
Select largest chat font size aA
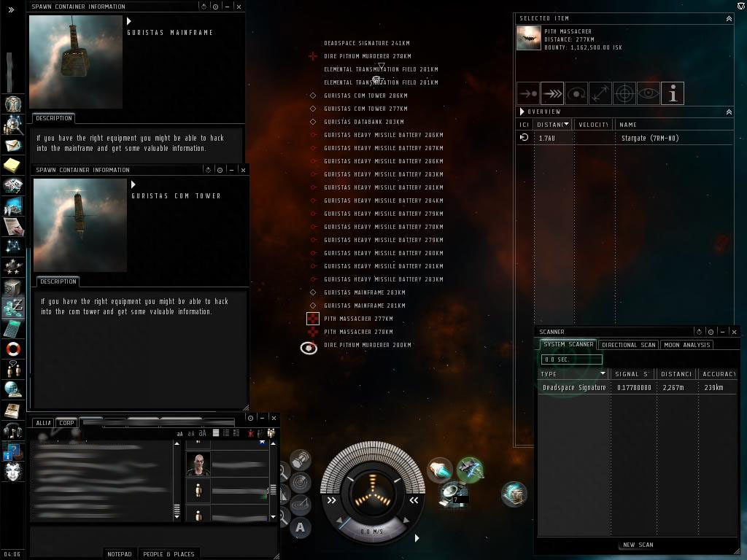pyautogui.click(x=203, y=433)
